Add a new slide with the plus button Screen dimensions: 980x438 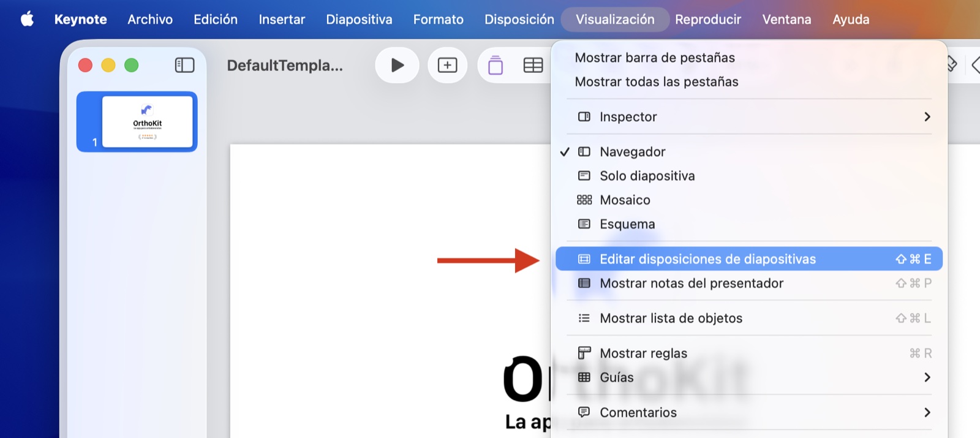pyautogui.click(x=447, y=65)
